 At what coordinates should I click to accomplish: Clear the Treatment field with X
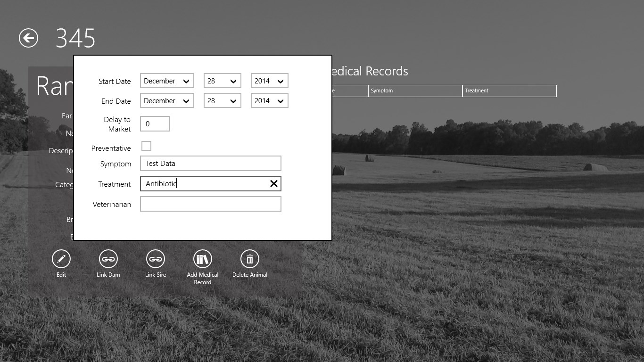click(x=273, y=184)
